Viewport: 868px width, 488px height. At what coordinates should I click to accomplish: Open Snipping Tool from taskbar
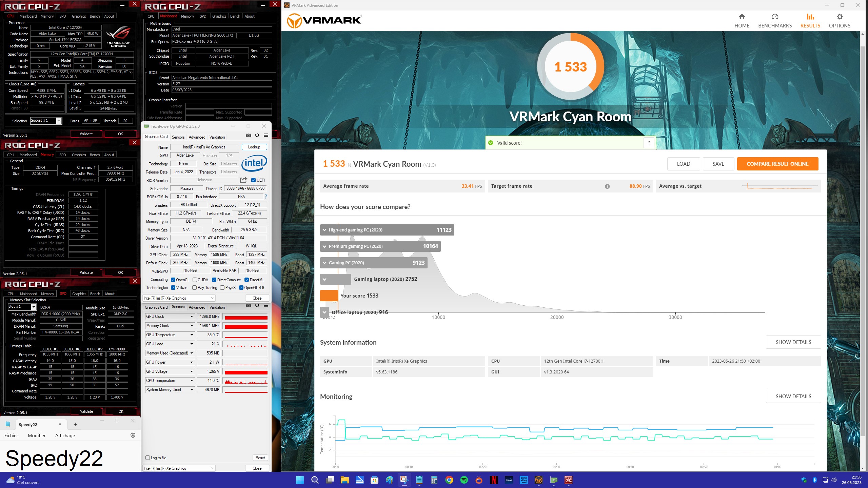coord(404,480)
